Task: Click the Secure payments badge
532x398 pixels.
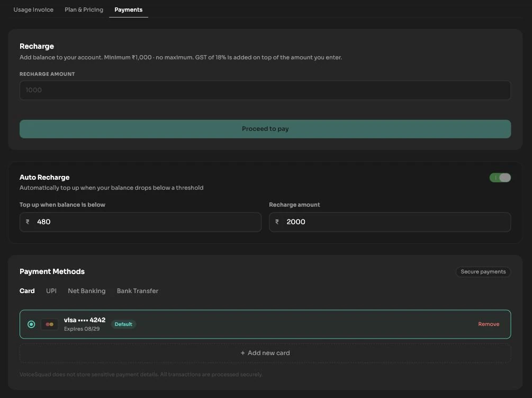Action: click(x=483, y=272)
